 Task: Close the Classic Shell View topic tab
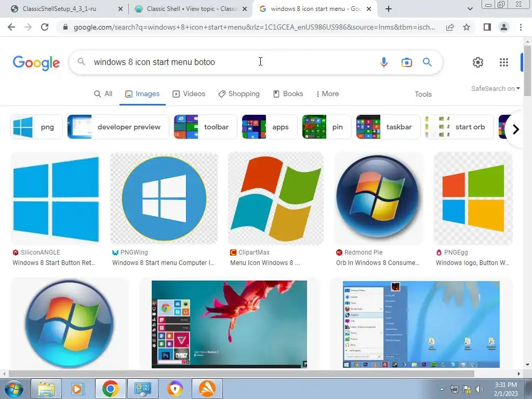244,9
